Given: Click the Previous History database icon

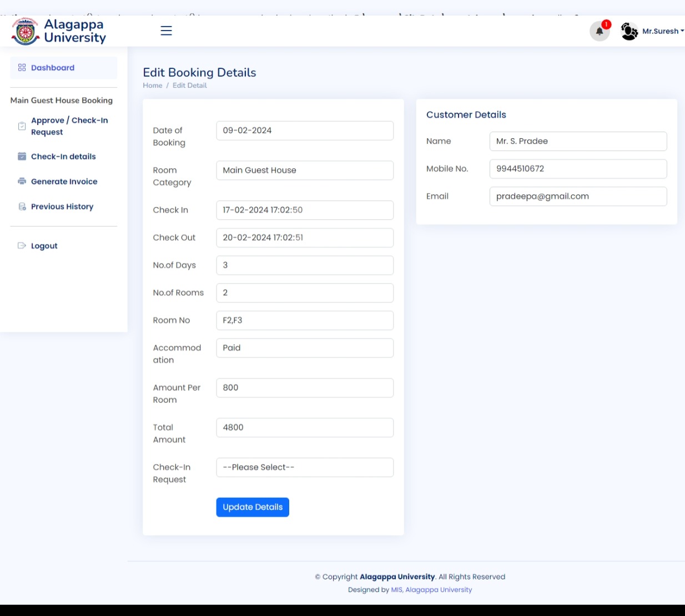Looking at the screenshot, I should point(22,206).
